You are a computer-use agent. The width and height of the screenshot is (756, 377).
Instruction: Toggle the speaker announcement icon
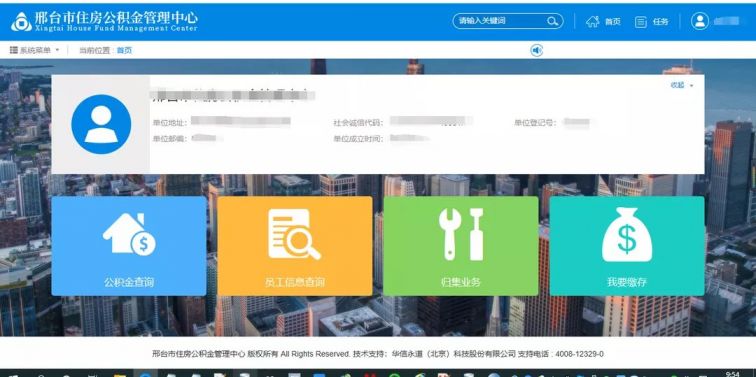537,50
